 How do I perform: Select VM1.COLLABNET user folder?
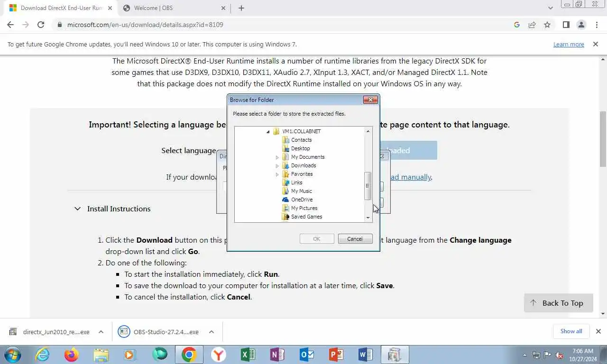301,131
